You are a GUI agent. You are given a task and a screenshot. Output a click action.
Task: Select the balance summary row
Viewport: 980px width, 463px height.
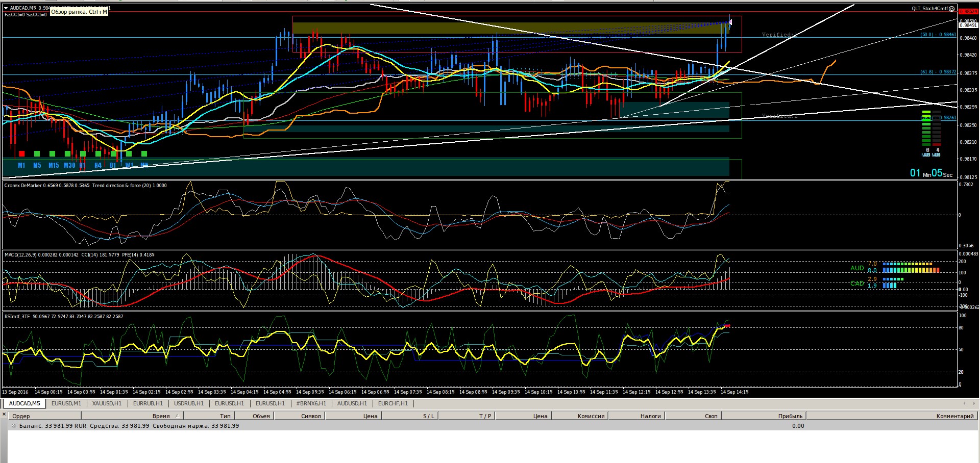493,426
